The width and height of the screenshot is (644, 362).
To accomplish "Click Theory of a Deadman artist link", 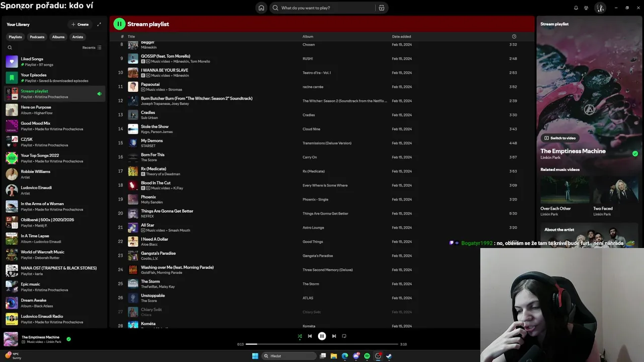I will pyautogui.click(x=163, y=174).
